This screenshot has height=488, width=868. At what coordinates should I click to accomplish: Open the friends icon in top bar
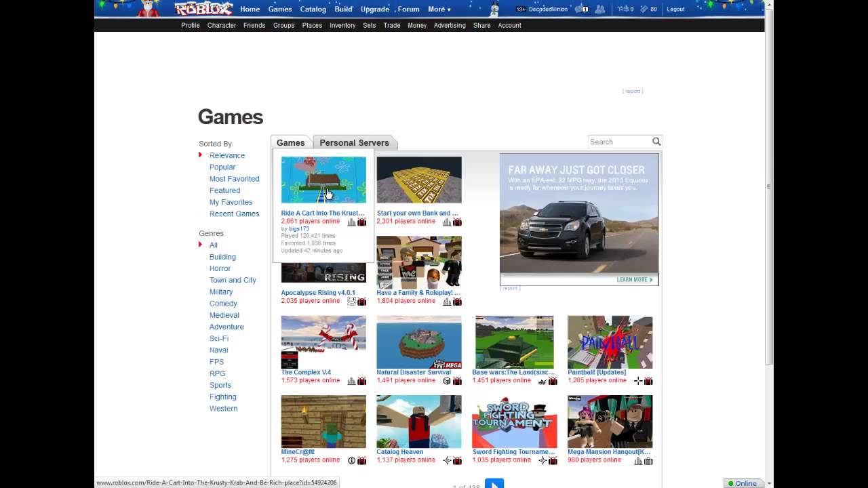601,9
